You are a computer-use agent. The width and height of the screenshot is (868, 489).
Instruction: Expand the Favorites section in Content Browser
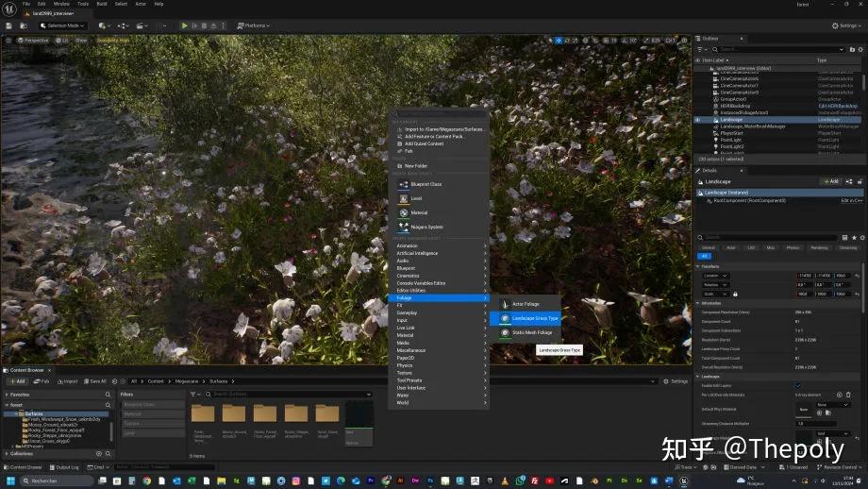(7, 395)
